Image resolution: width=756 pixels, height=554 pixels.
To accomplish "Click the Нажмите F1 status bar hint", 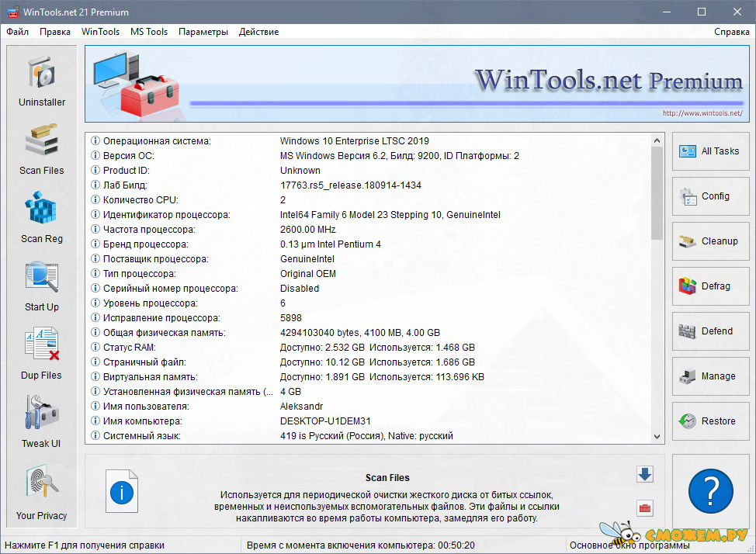I will (x=85, y=545).
